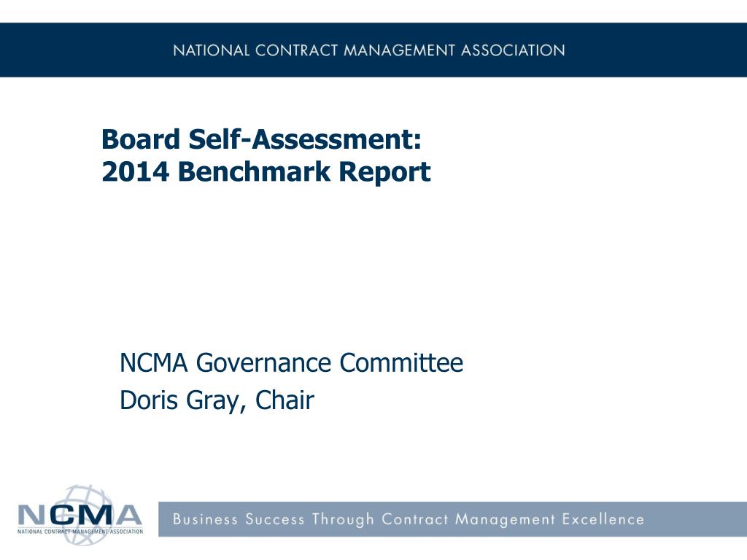Click the word 'Business' in the footer tagline
Image resolution: width=747 pixels, height=560 pixels.
205,519
